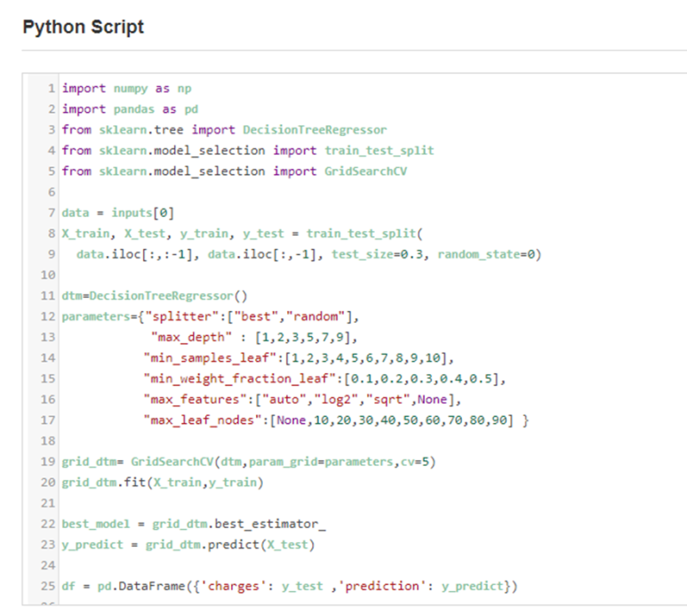
Task: Click the X_train, X_test assignment on line 8
Action: (243, 234)
